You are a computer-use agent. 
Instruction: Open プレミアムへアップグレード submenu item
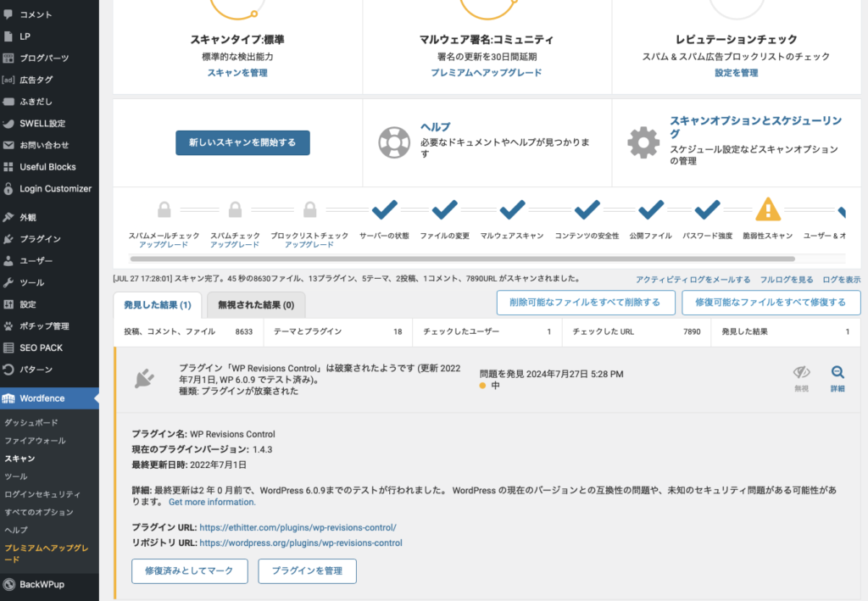(x=47, y=554)
